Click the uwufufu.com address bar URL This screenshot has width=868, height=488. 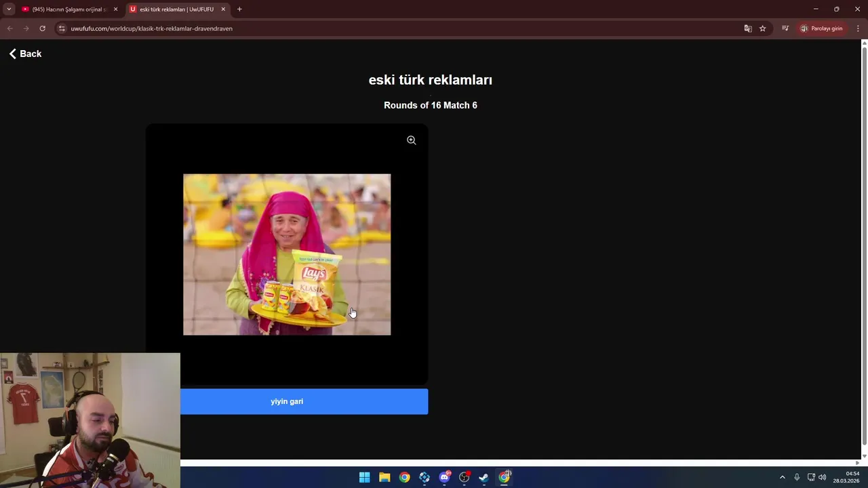[x=151, y=28]
